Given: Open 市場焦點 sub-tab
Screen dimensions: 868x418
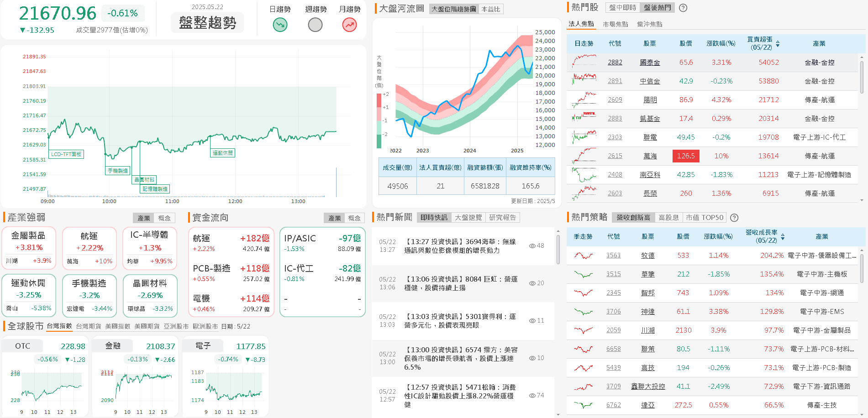Looking at the screenshot, I should pyautogui.click(x=615, y=24).
